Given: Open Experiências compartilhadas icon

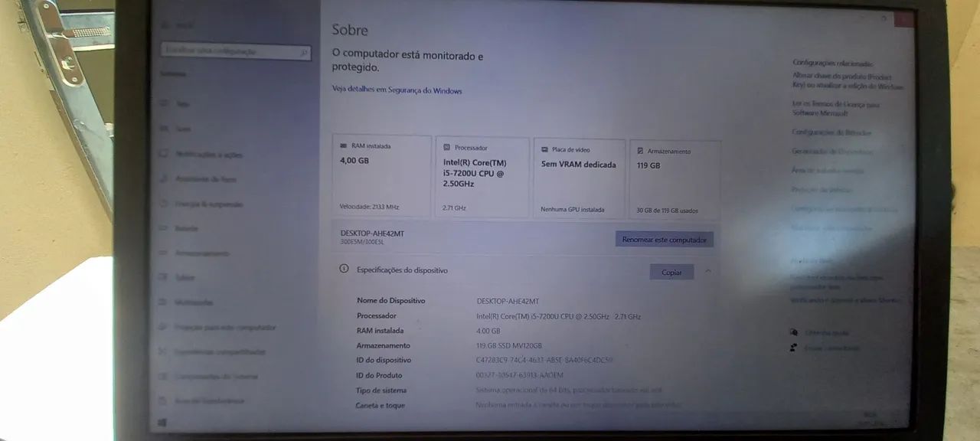Looking at the screenshot, I should [x=164, y=351].
